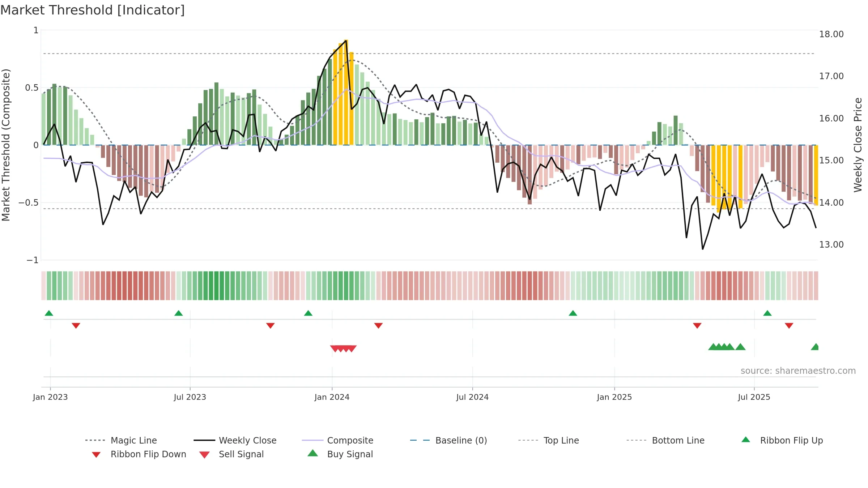Click the tallest yellow bar at Jan 2024 peak
Screen dimensions: 868x488
click(x=346, y=92)
